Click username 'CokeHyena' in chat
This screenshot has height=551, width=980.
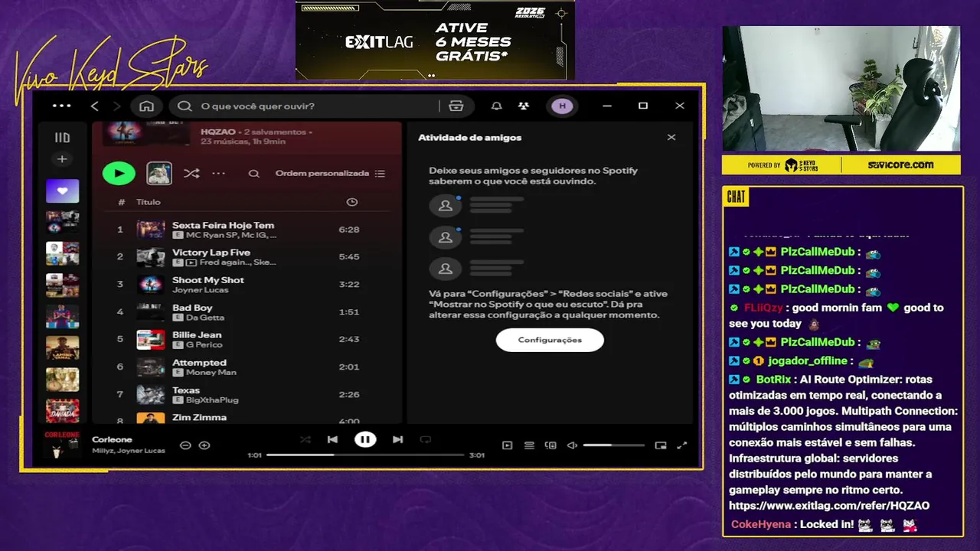point(761,524)
